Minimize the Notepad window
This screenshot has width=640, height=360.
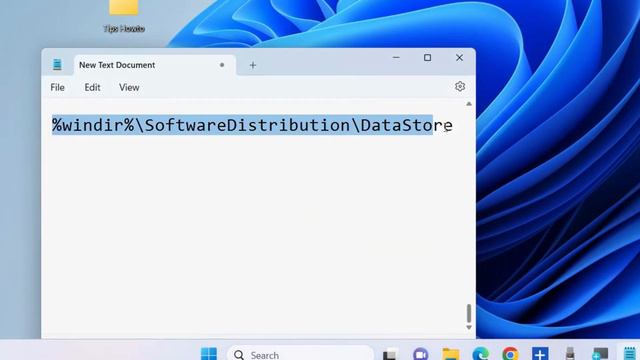(x=396, y=58)
